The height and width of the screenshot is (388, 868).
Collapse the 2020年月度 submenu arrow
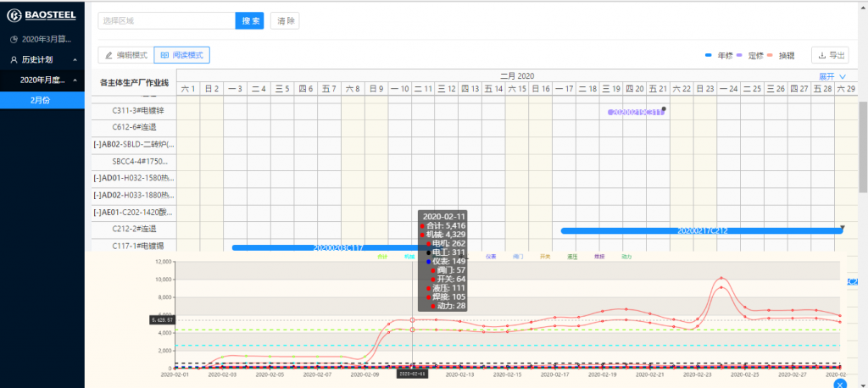tap(75, 80)
